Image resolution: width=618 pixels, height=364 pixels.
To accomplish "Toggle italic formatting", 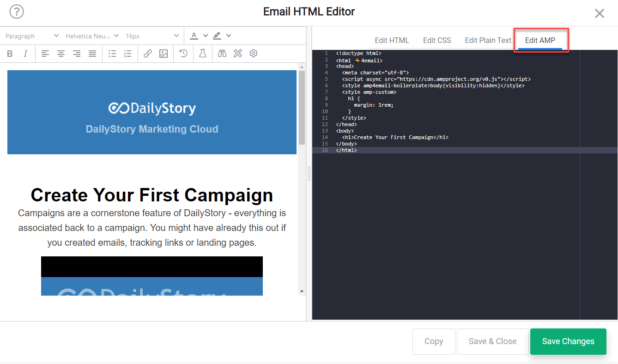I will (25, 54).
